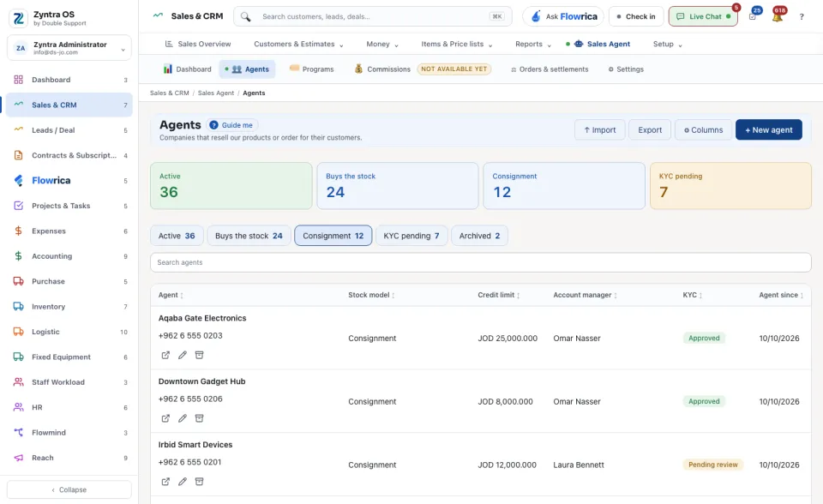Filter by Buys the stock 24 chip
The width and height of the screenshot is (823, 504).
click(x=249, y=236)
